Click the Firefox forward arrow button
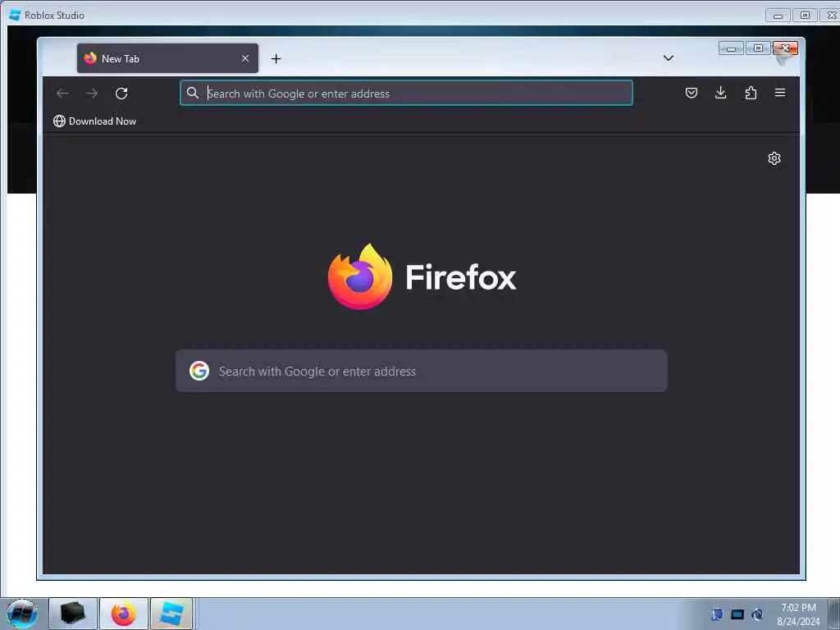Screen dimensions: 840x630 point(92,94)
